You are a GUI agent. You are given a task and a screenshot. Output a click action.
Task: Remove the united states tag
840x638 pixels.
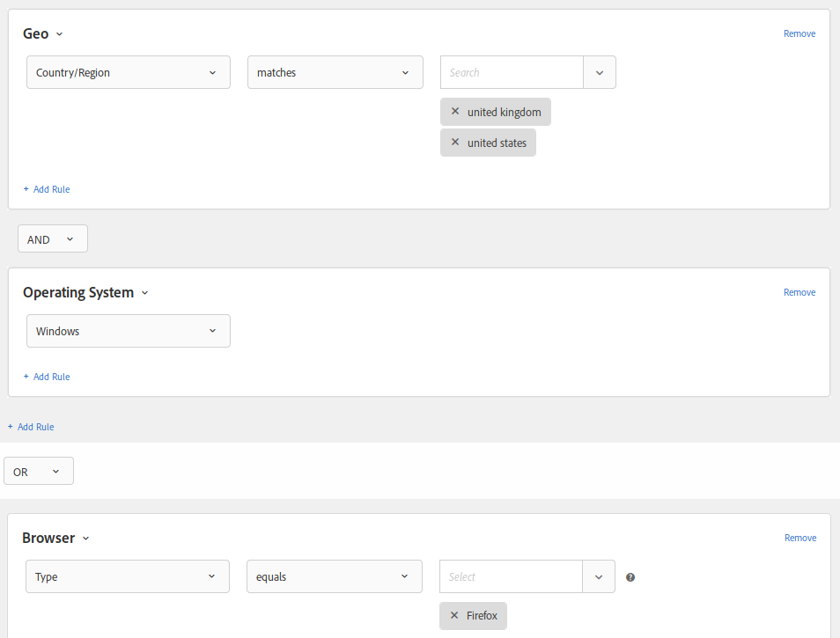(x=455, y=143)
